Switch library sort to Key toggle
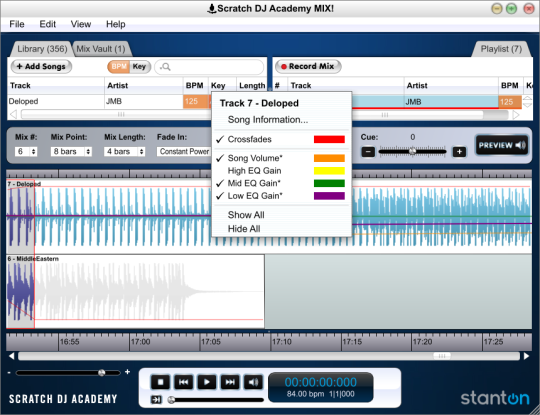Image resolution: width=540 pixels, height=415 pixels. pyautogui.click(x=139, y=66)
